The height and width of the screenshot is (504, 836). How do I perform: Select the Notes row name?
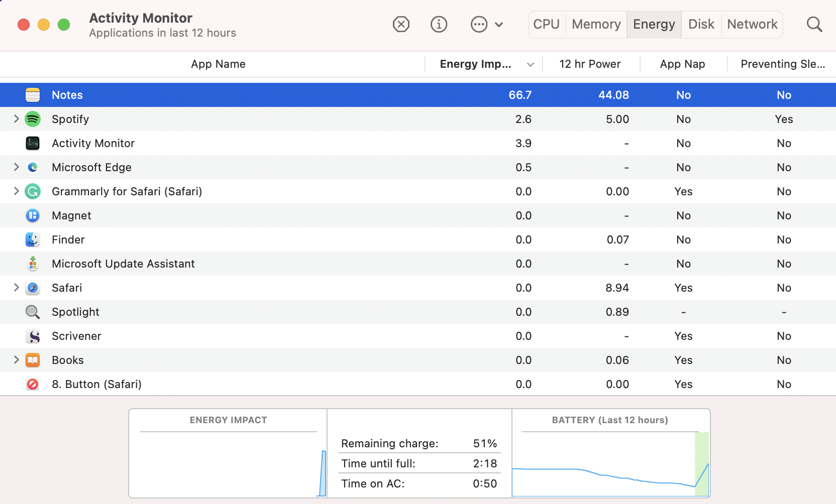pyautogui.click(x=67, y=95)
